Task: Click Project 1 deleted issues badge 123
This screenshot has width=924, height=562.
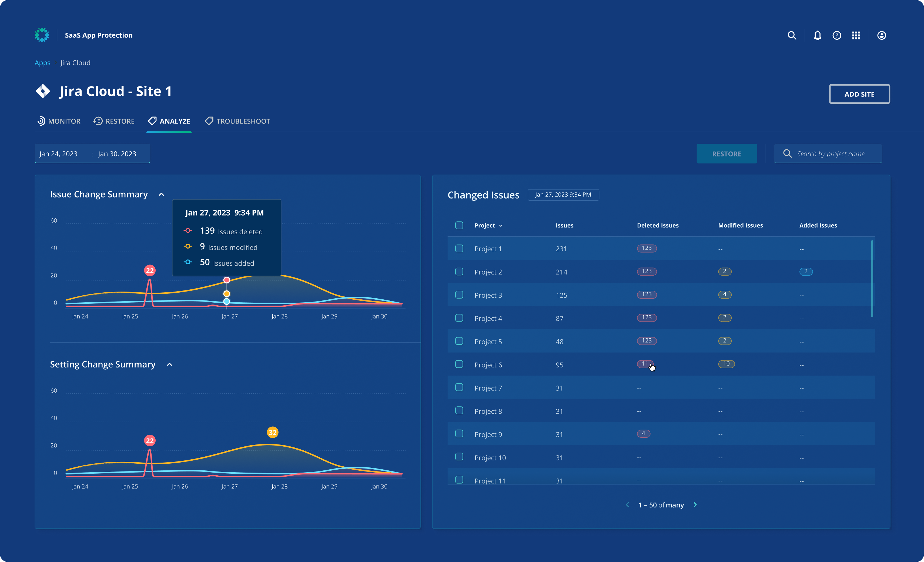Action: point(647,248)
